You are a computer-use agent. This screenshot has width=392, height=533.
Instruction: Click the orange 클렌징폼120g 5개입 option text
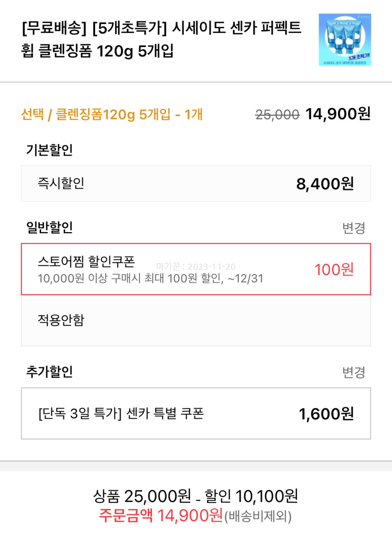[x=112, y=114]
